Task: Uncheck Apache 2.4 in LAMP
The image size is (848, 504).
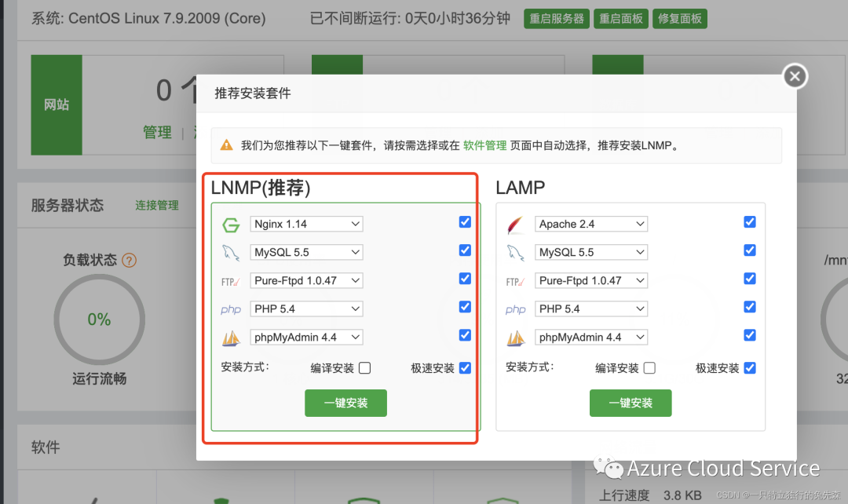Action: (750, 222)
